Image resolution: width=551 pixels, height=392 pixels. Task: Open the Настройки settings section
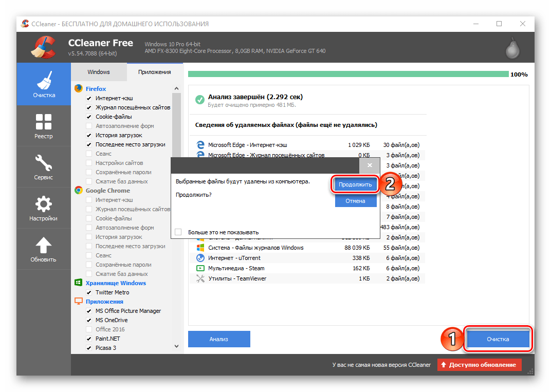44,208
